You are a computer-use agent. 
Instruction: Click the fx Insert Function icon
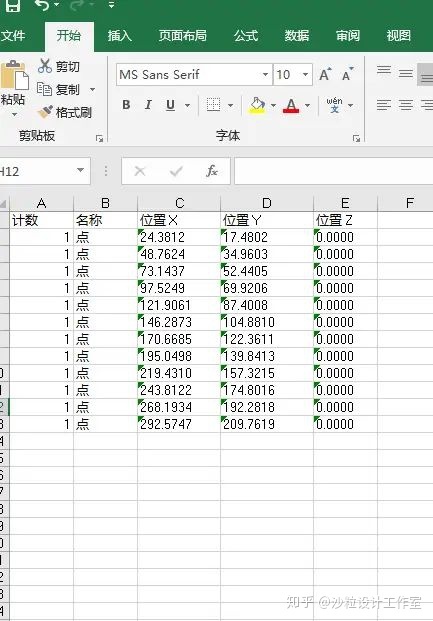212,171
